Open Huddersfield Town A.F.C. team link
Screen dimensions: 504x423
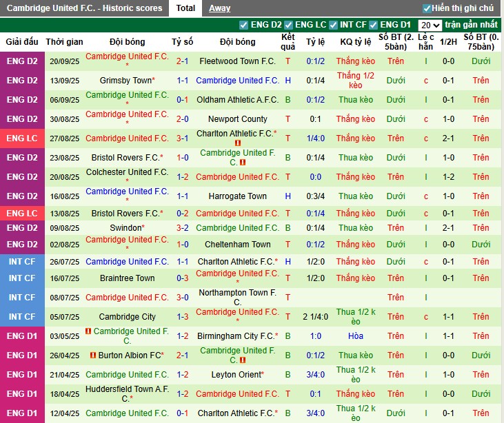click(x=128, y=394)
